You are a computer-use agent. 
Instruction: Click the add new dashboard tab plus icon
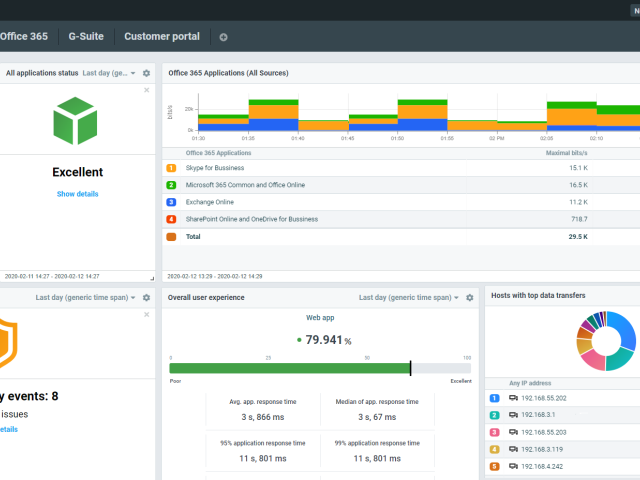pyautogui.click(x=223, y=37)
